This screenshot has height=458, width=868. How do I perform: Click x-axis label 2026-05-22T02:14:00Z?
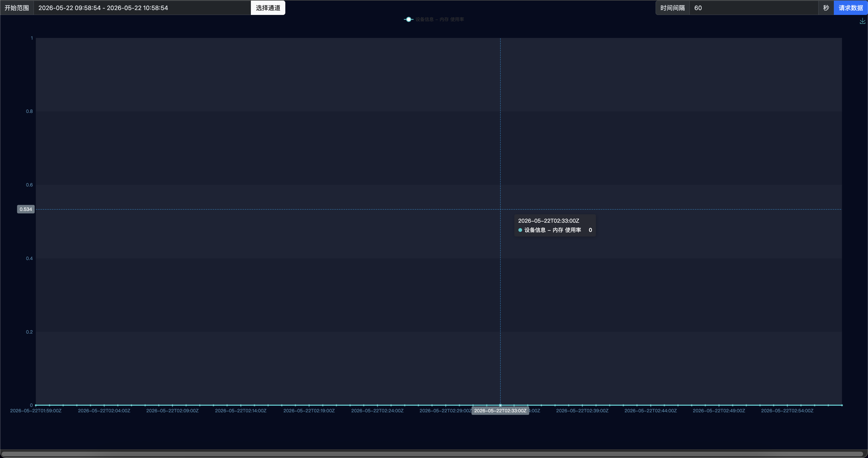click(241, 410)
